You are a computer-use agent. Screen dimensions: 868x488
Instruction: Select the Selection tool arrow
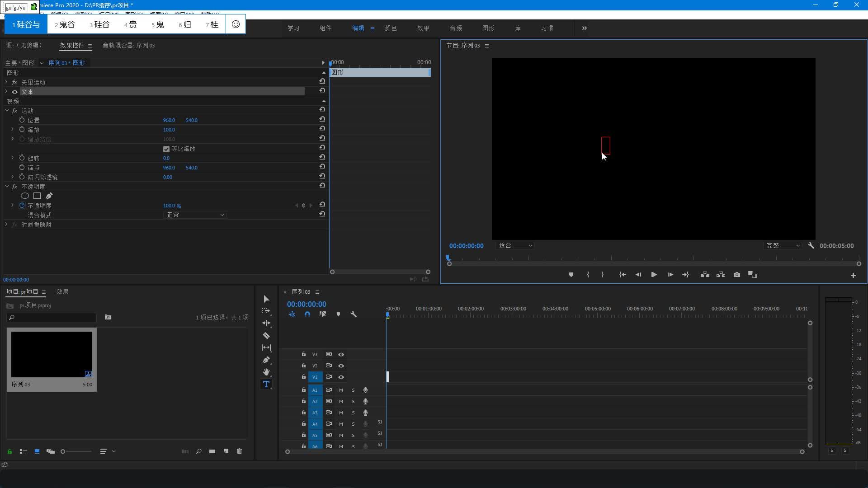pyautogui.click(x=266, y=299)
